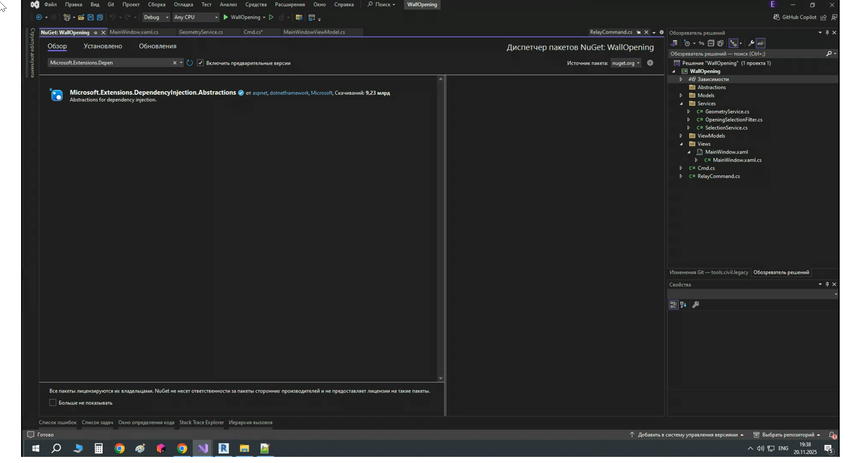Image resolution: width=868 pixels, height=463 pixels.
Task: Click the Solution Explorer properties wrench icon
Action: pyautogui.click(x=751, y=43)
